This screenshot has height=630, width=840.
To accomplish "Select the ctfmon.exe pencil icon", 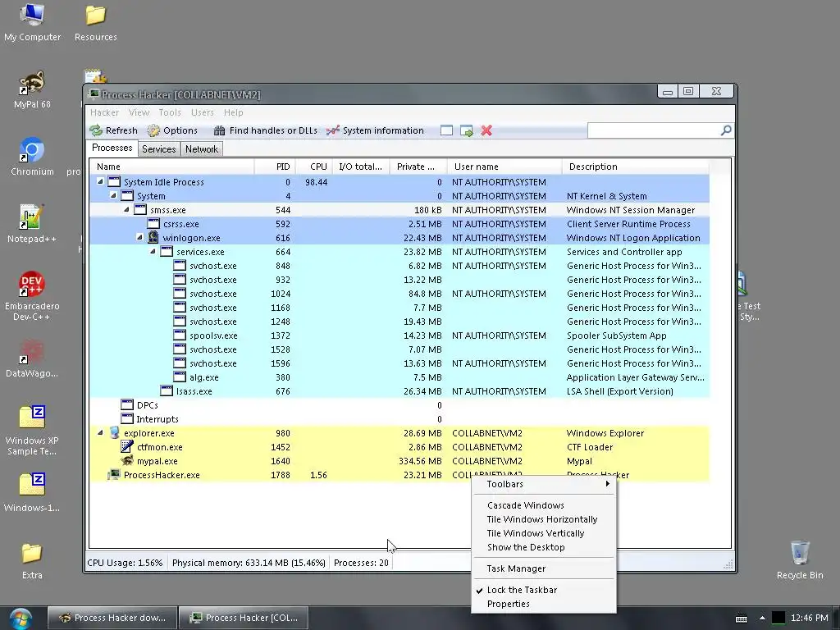I will [x=127, y=447].
